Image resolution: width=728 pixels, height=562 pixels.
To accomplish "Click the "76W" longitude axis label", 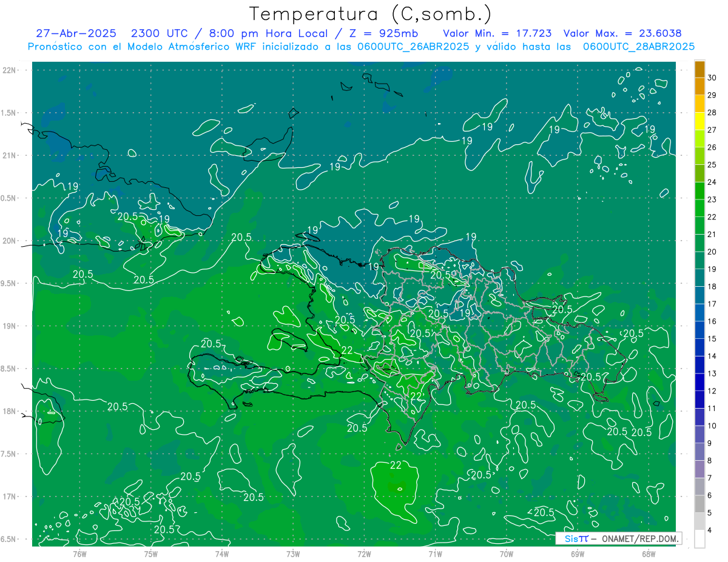I will tap(79, 554).
